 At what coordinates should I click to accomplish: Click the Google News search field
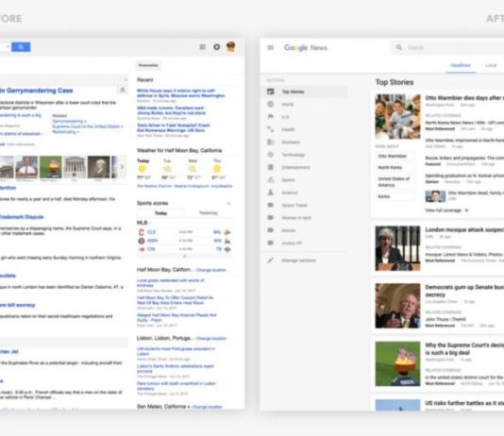[x=447, y=47]
